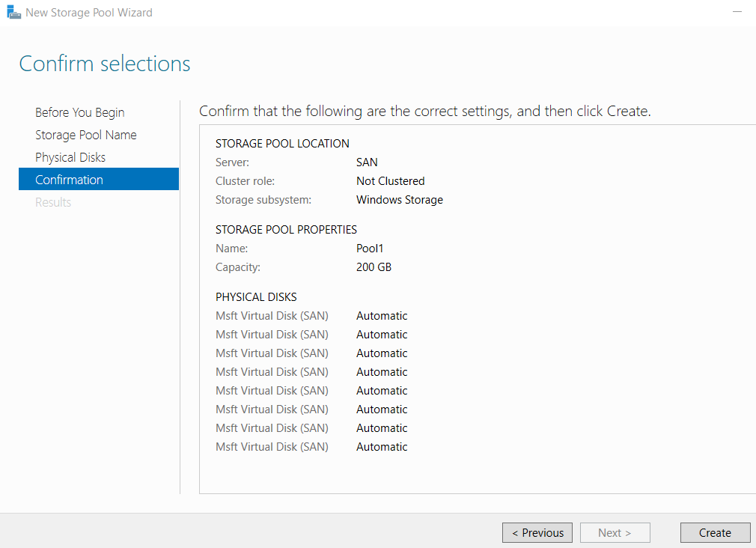Click the PHYSICAL DISKS heading
This screenshot has width=756, height=548.
point(256,297)
